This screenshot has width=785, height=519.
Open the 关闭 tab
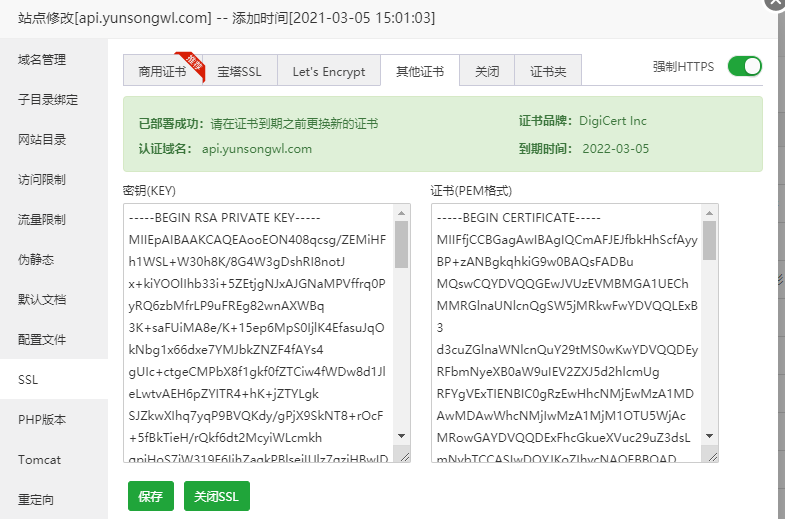click(x=487, y=72)
